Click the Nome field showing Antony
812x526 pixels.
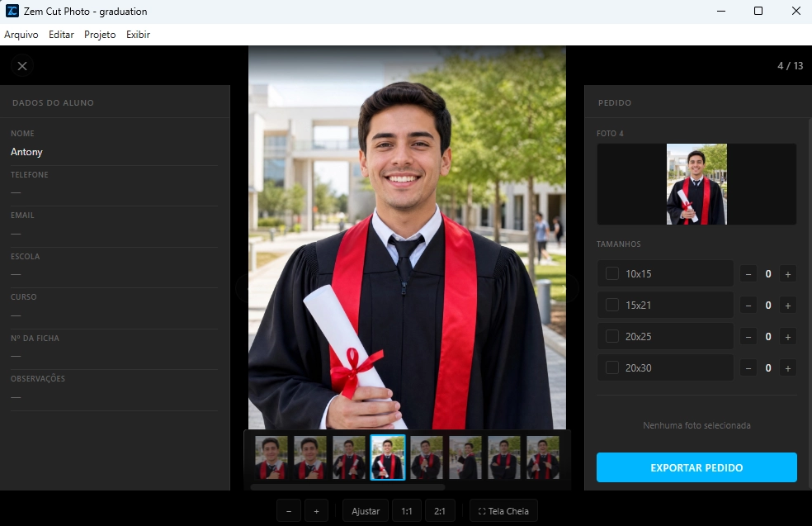pos(114,152)
